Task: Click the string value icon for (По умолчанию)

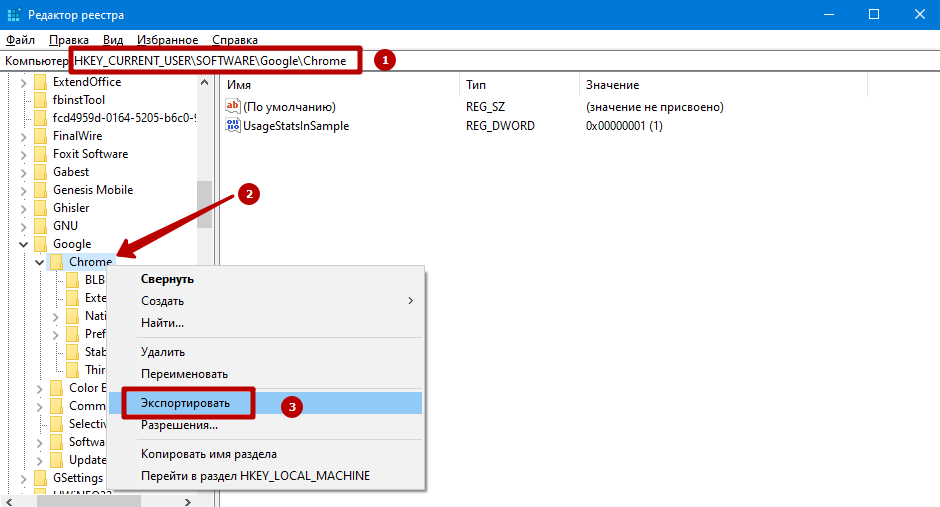Action: click(234, 107)
